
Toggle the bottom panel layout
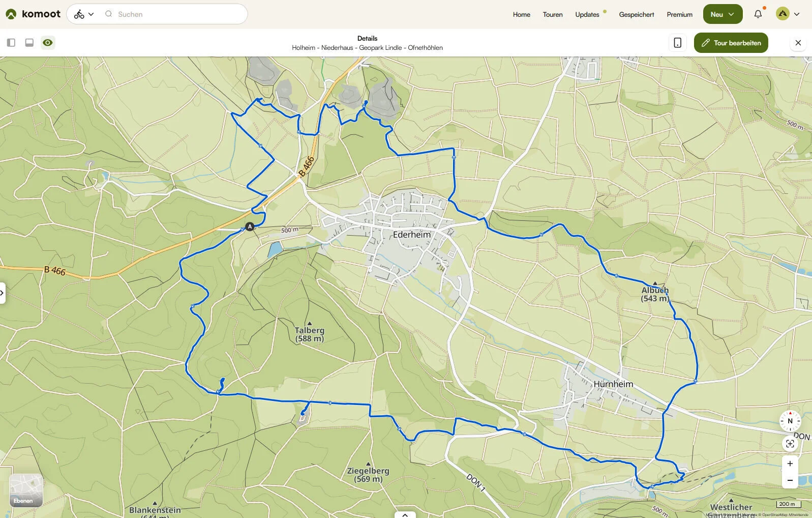29,43
